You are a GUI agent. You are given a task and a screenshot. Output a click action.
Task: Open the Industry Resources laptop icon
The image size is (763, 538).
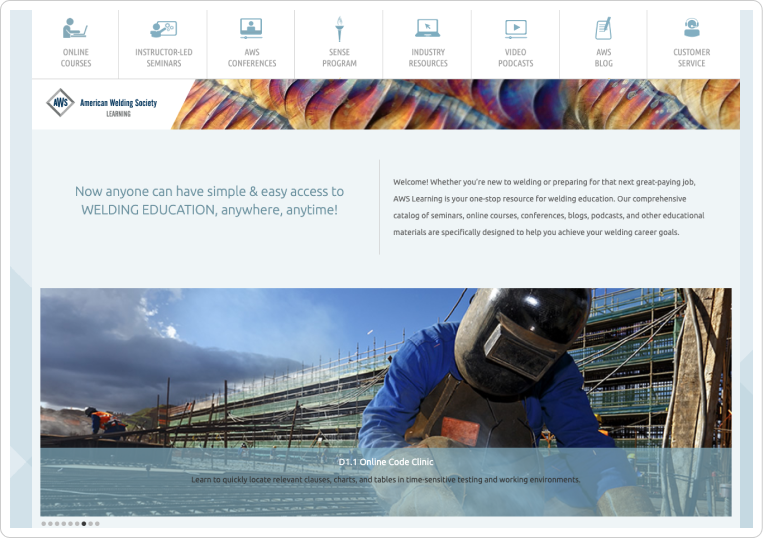(x=428, y=28)
